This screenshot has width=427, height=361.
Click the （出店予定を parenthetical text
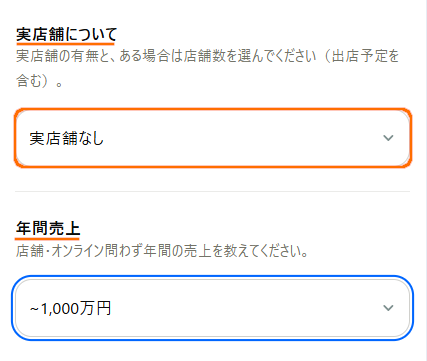358,56
